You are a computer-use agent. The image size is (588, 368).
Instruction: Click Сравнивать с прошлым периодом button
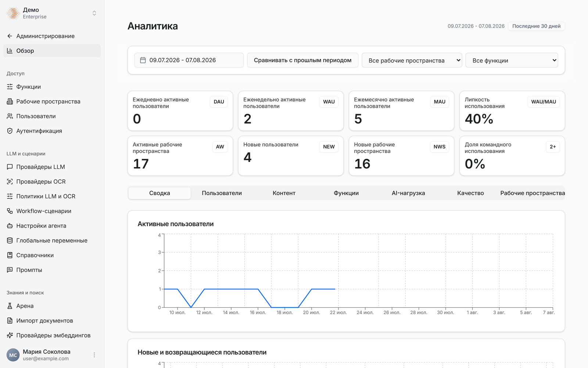(x=303, y=60)
